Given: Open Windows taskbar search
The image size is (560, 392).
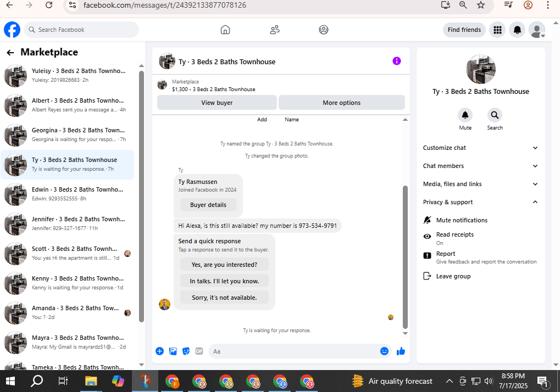Looking at the screenshot, I should 37,382.
